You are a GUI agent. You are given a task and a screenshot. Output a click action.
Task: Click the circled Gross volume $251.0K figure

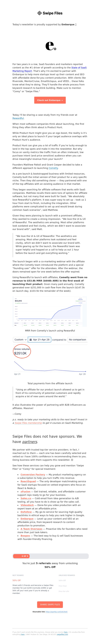point(22,351)
